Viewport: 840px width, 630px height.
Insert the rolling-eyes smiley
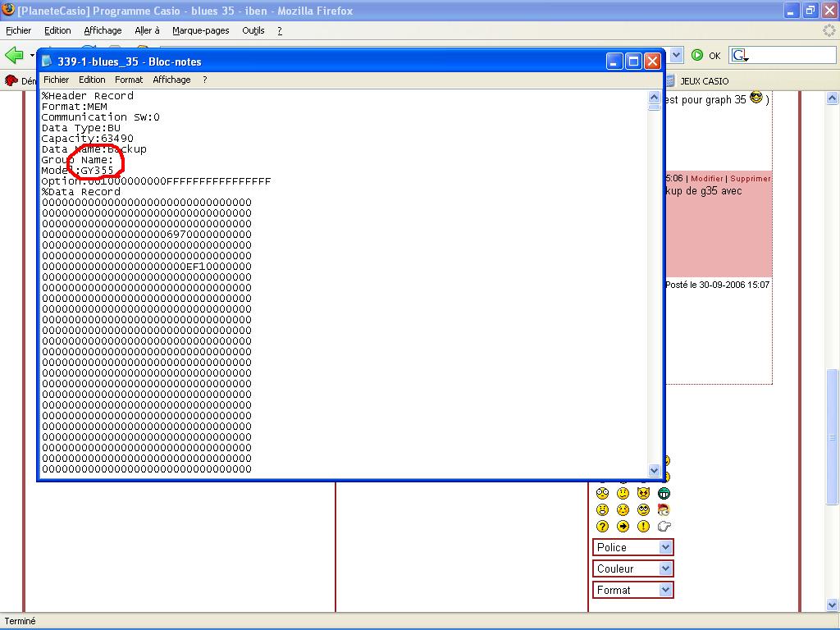click(643, 510)
